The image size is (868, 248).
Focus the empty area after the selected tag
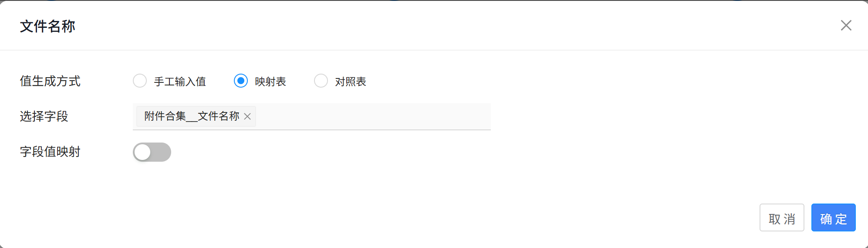tap(373, 116)
